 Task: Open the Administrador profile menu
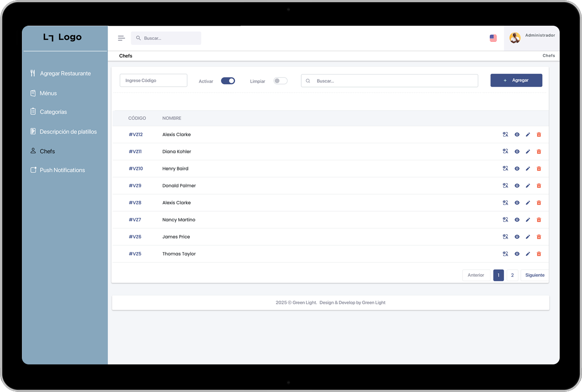[x=532, y=38]
